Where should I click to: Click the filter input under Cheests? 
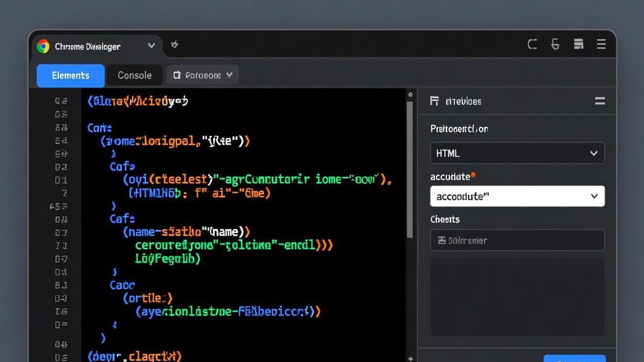517,240
